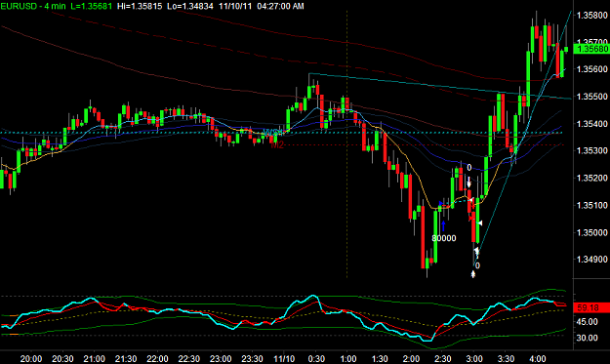Screen dimensions: 610x364
Task: Click the 2:30 time axis label
Action: click(443, 358)
